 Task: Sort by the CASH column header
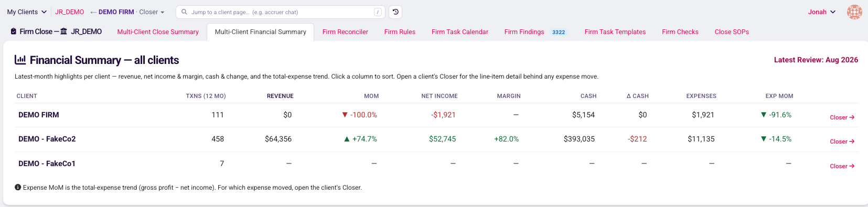pyautogui.click(x=588, y=96)
